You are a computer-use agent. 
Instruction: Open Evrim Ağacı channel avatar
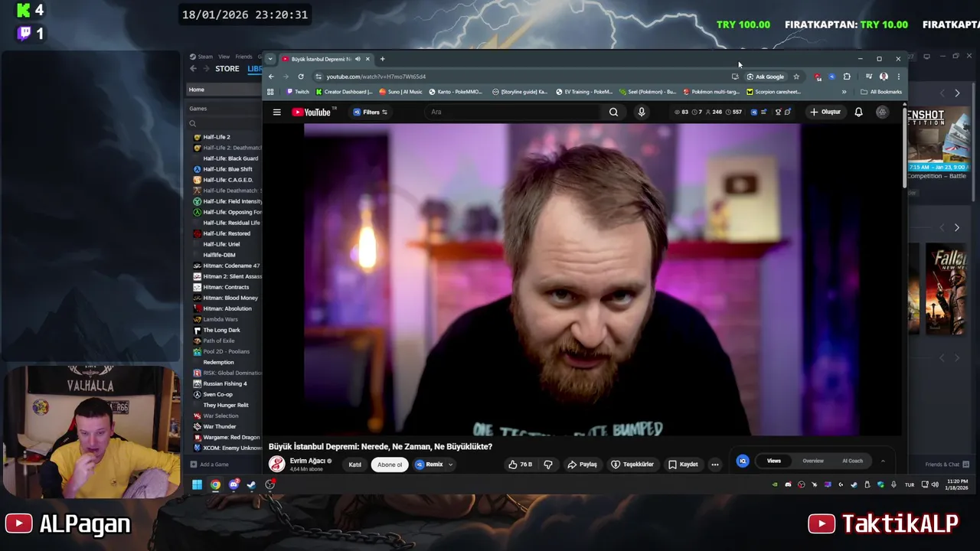pos(277,464)
